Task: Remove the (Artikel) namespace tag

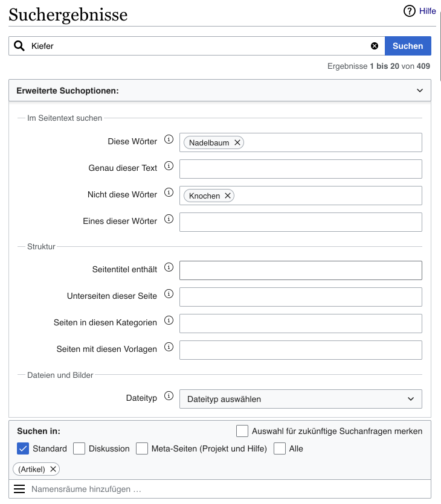Action: pos(53,469)
